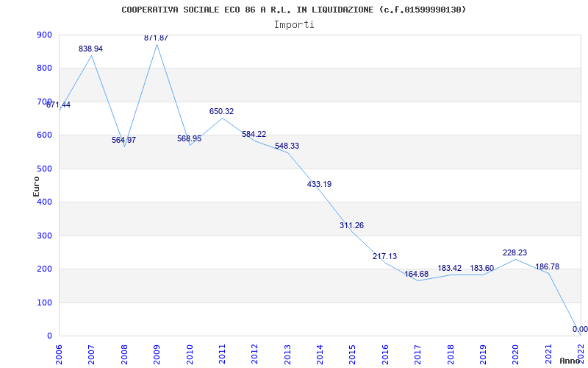This screenshot has width=588, height=368.
Task: Select the 564.97 value label
Action: 123,140
